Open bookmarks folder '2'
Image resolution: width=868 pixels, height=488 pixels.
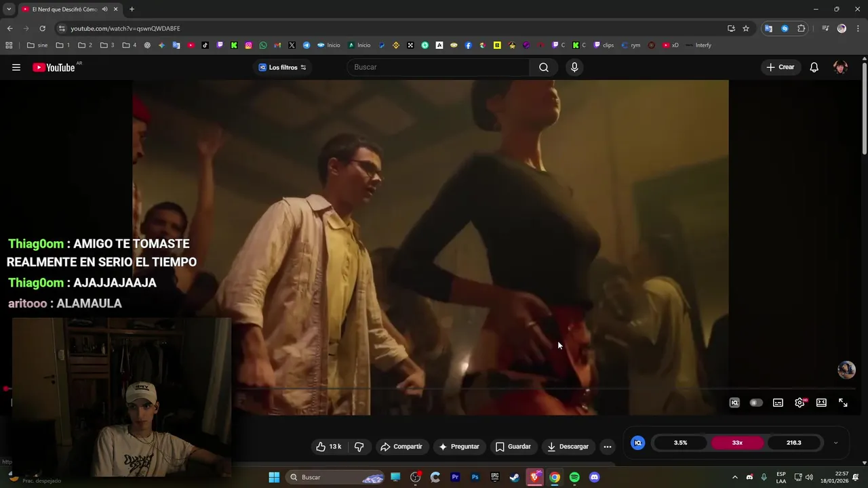click(x=85, y=45)
